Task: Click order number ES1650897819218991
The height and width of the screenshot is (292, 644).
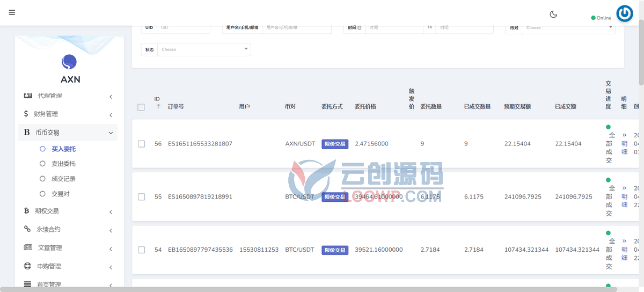Action: (200, 197)
